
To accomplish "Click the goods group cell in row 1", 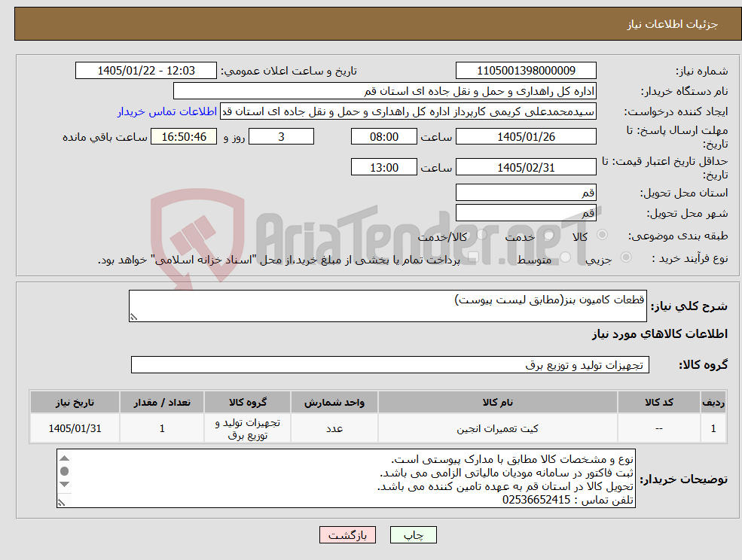I will tap(248, 428).
